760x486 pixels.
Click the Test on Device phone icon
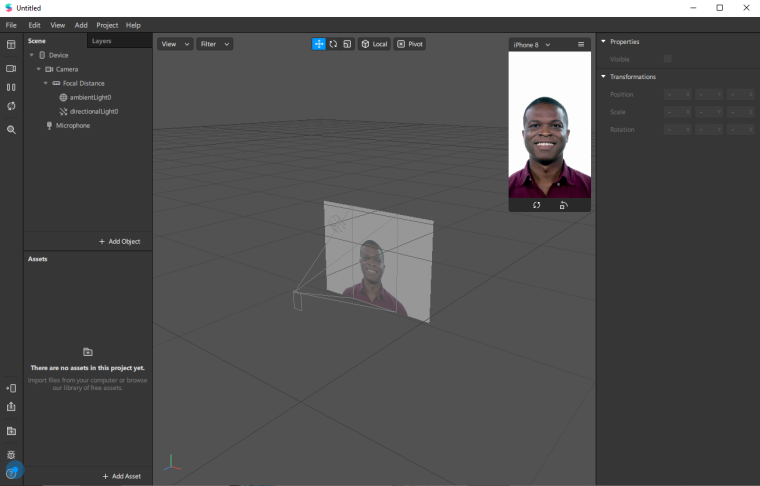click(x=11, y=388)
